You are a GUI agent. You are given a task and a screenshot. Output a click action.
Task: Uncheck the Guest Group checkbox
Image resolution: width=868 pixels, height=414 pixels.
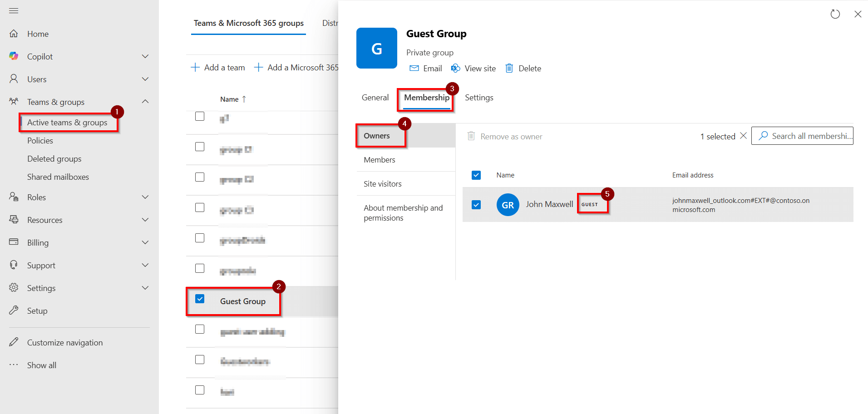[x=200, y=299]
